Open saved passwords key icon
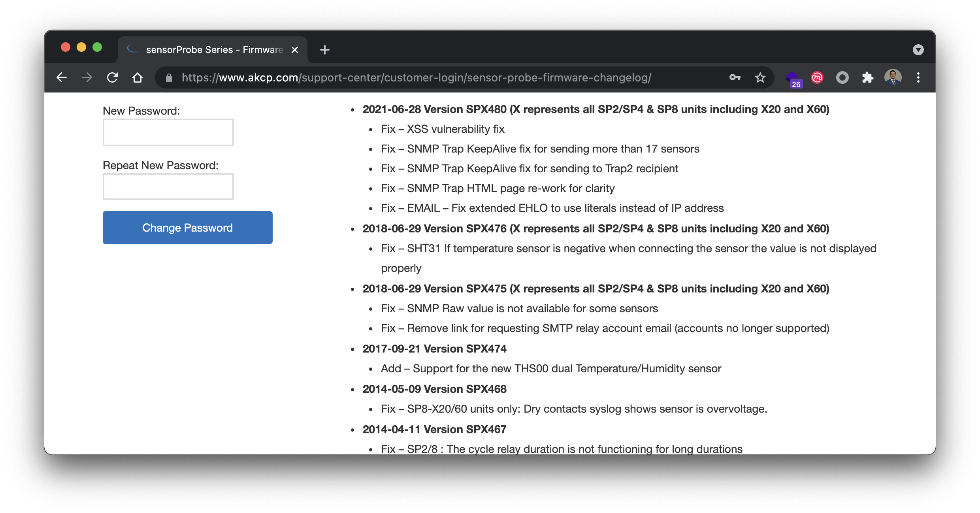The height and width of the screenshot is (513, 980). coord(735,77)
